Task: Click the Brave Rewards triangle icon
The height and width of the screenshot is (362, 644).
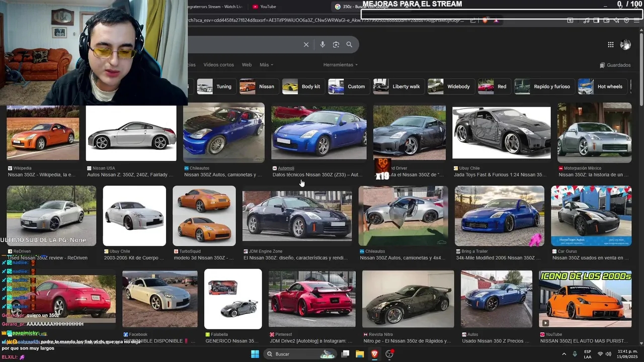Action: pos(496,21)
